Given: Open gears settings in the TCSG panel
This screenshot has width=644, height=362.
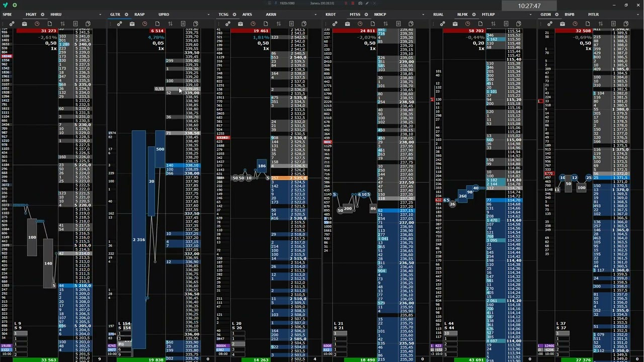Looking at the screenshot, I should pos(227,24).
